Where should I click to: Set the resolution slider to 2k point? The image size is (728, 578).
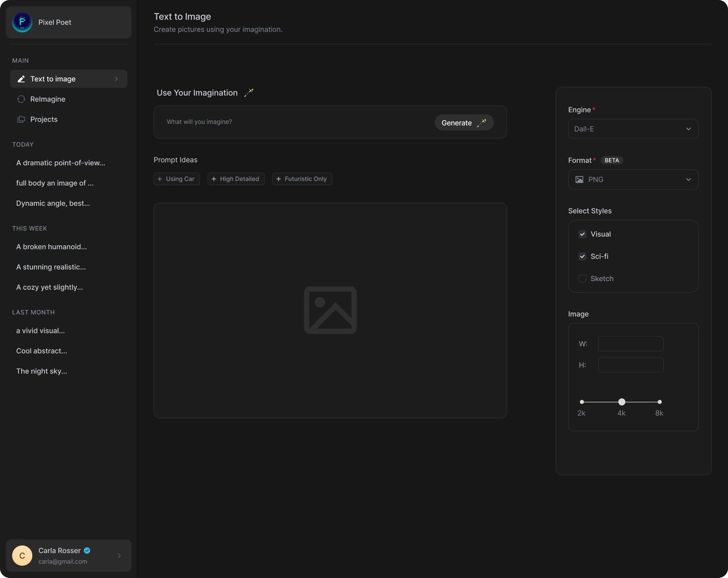pyautogui.click(x=582, y=402)
